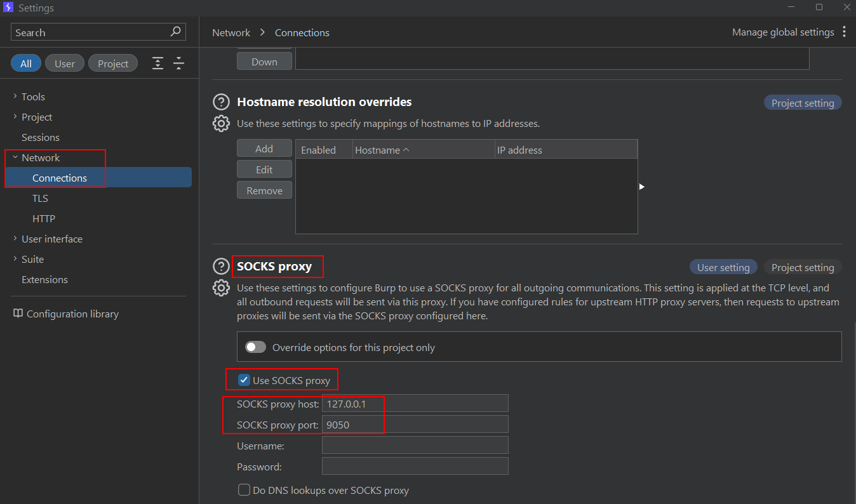
Task: Expand the User interface tree node
Action: (15, 239)
